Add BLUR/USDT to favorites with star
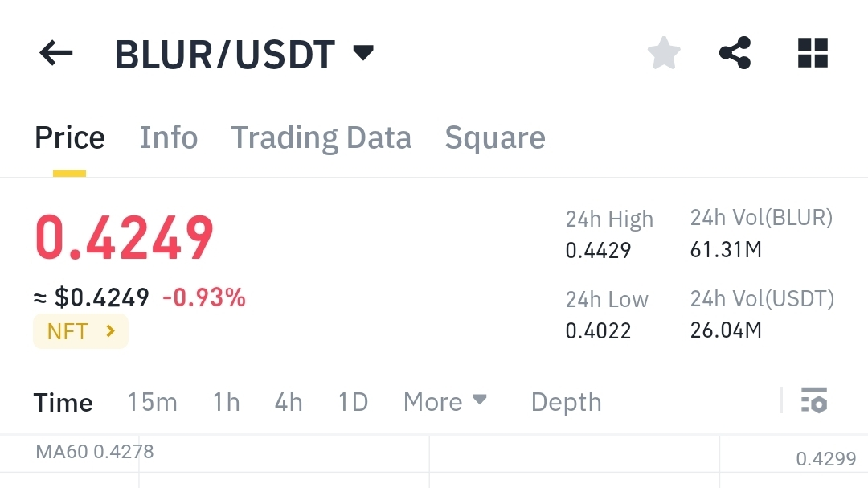This screenshot has width=868, height=488. click(x=664, y=53)
